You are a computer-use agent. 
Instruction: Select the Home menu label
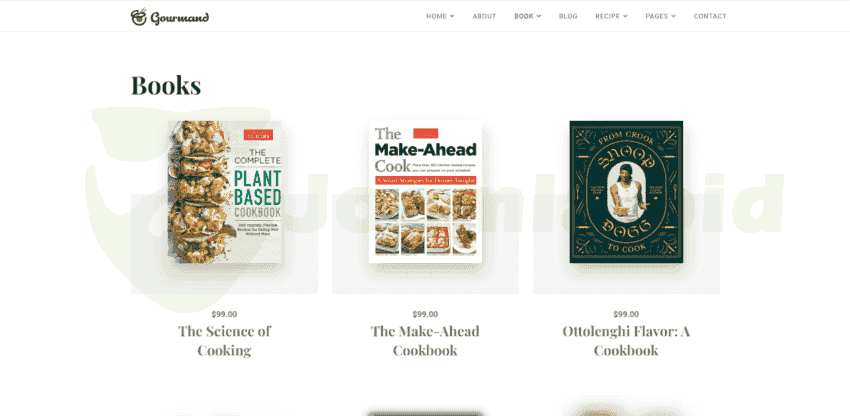tap(436, 16)
